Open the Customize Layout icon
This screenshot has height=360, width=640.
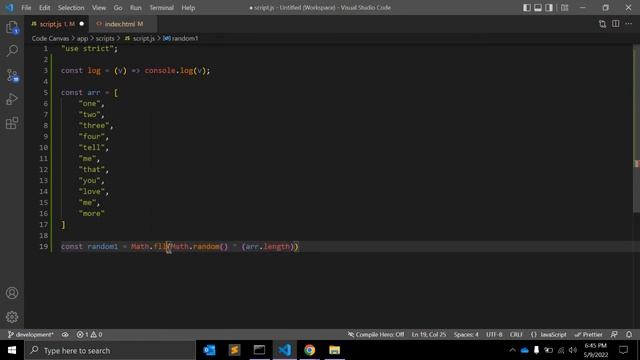pyautogui.click(x=564, y=8)
